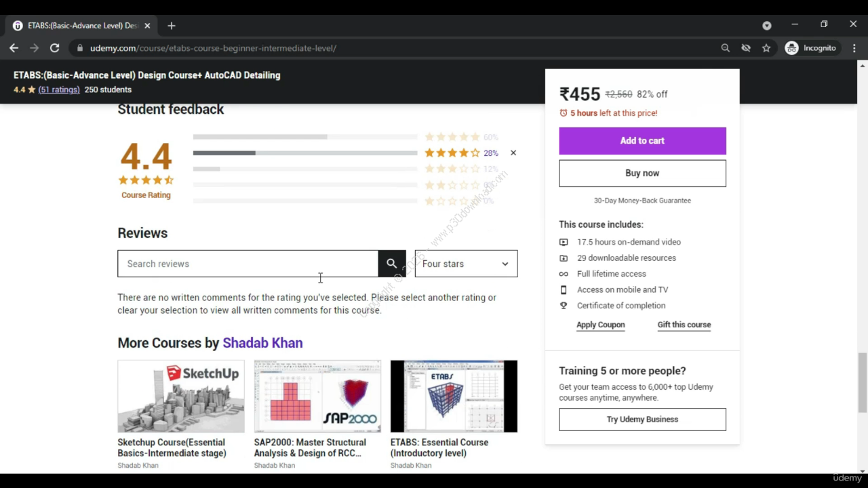Image resolution: width=868 pixels, height=488 pixels.
Task: Click the scrollbar up arrow
Action: [x=863, y=65]
